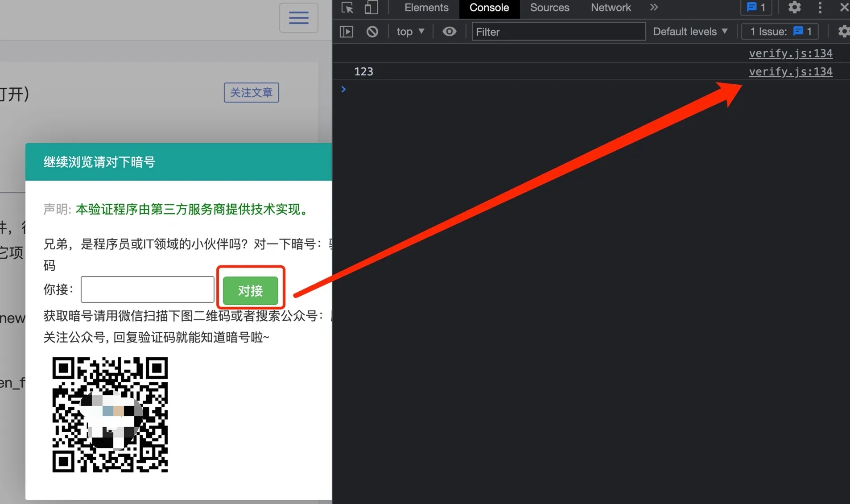
Task: Open the Default levels dropdown
Action: [x=690, y=32]
